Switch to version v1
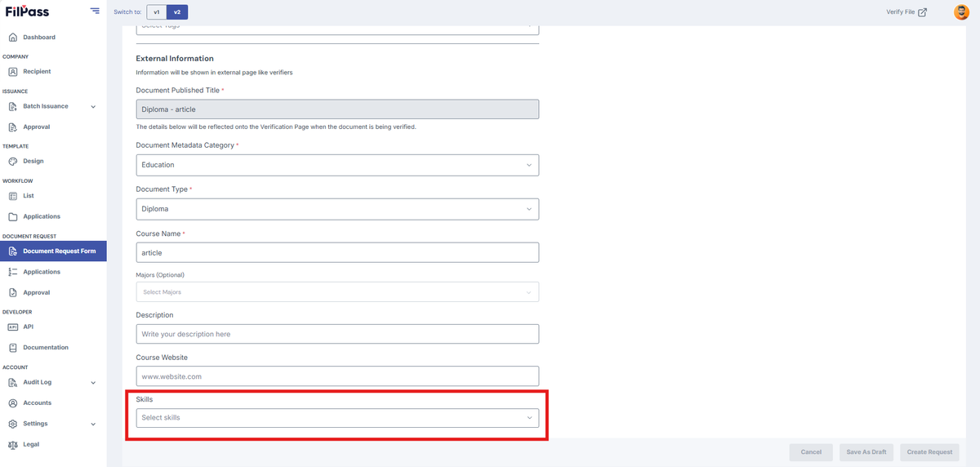 (x=157, y=12)
